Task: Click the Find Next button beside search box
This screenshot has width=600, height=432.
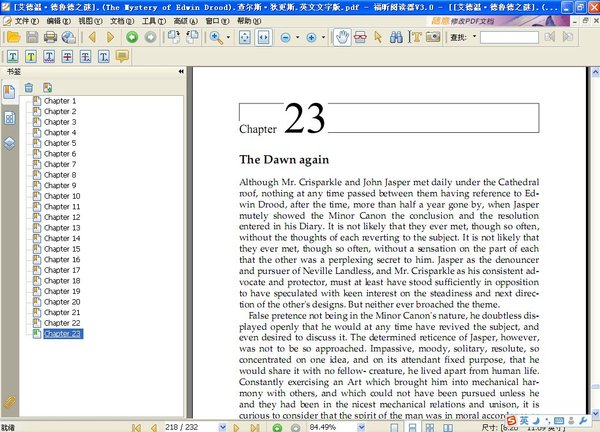Action: [x=568, y=37]
